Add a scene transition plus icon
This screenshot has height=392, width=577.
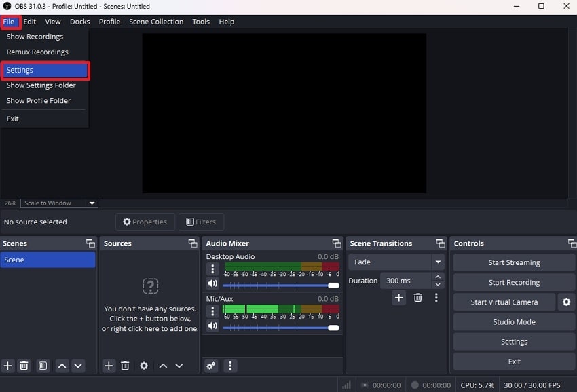(399, 298)
